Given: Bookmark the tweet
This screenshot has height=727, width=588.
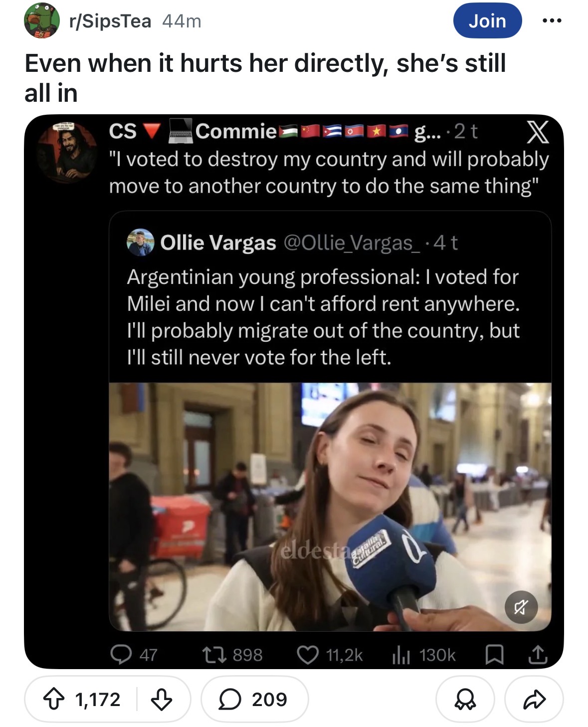Looking at the screenshot, I should (494, 655).
